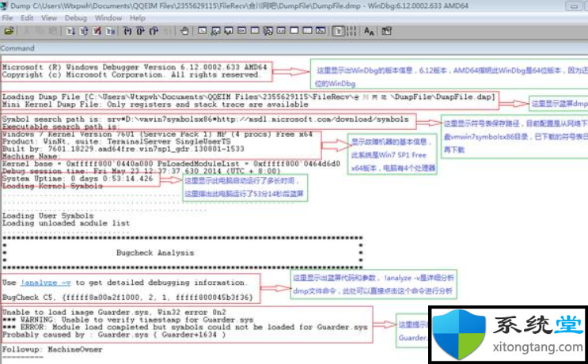This screenshot has height=364, width=588.
Task: Click the Command window title label
Action: (x=17, y=48)
